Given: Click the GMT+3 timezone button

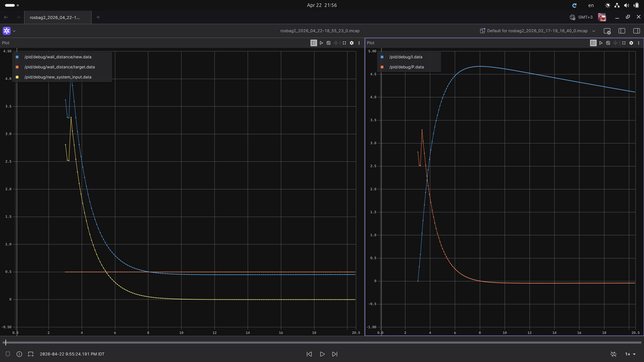Looking at the screenshot, I should (581, 17).
